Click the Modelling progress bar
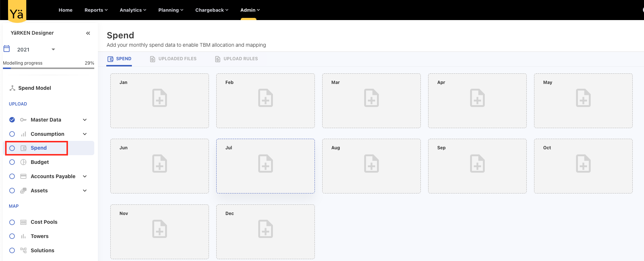 click(48, 68)
